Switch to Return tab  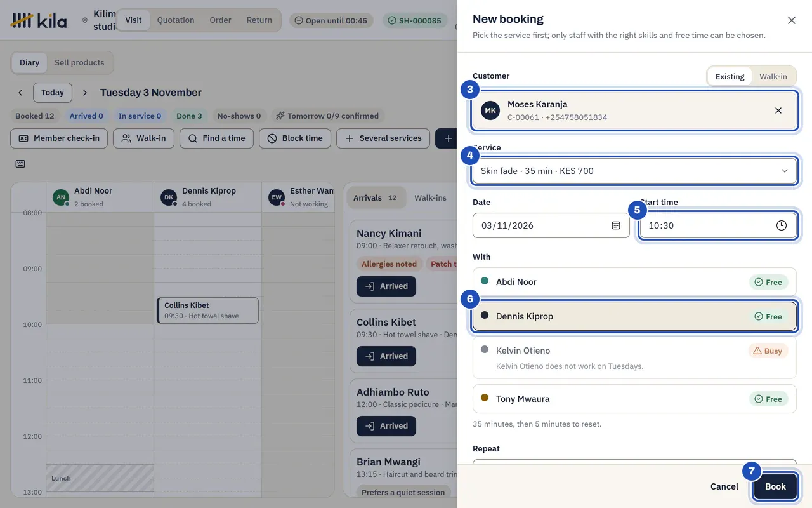259,20
